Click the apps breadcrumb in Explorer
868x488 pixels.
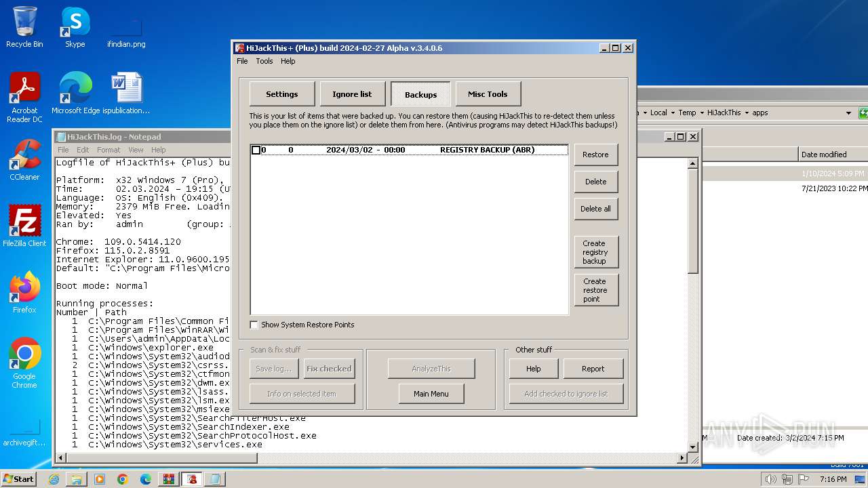pyautogui.click(x=760, y=113)
